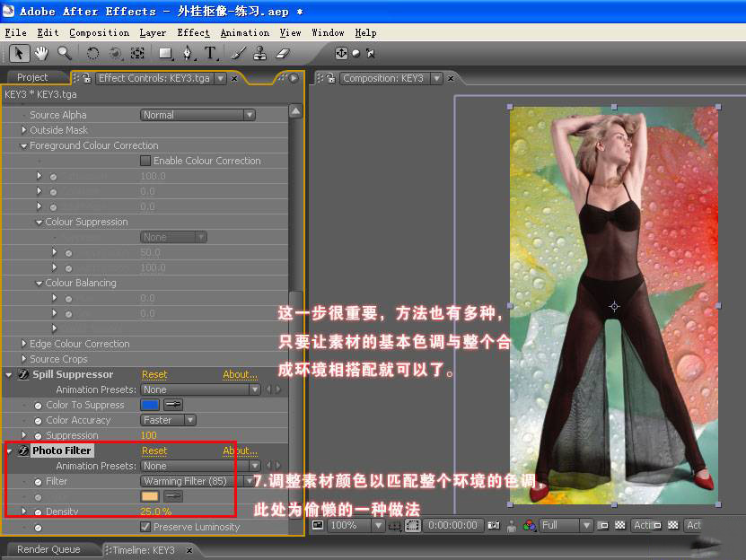
Task: Reset the Spill Suppressor effect
Action: click(x=154, y=374)
